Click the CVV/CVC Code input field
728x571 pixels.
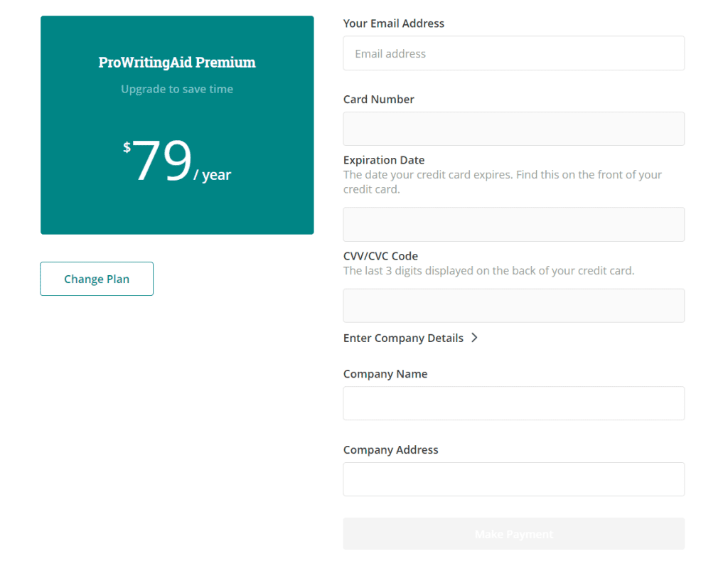[x=513, y=306]
